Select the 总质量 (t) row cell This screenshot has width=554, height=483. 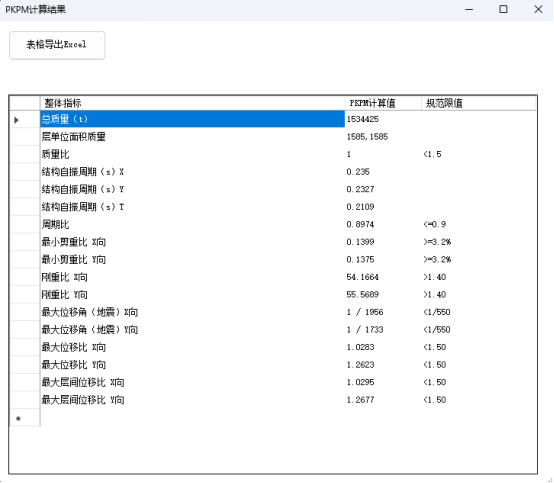[193, 119]
